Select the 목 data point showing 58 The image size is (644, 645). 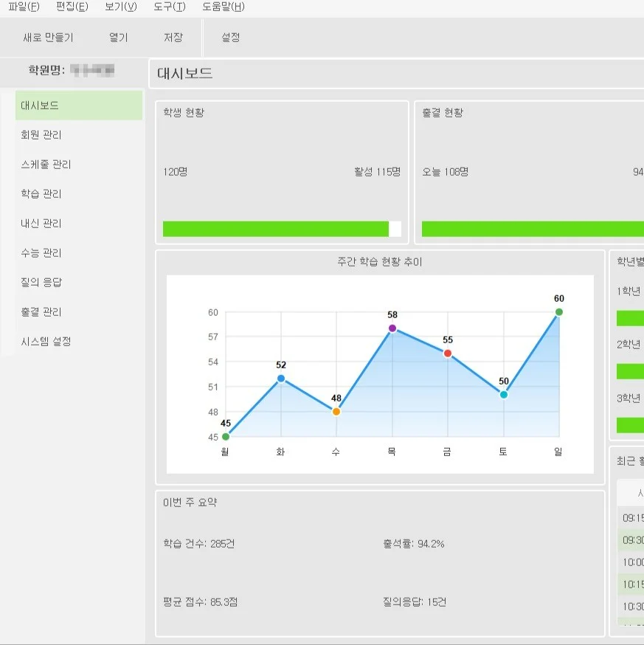pyautogui.click(x=392, y=327)
